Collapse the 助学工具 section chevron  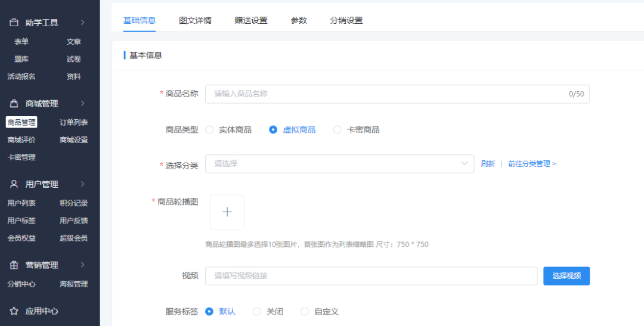tap(82, 22)
